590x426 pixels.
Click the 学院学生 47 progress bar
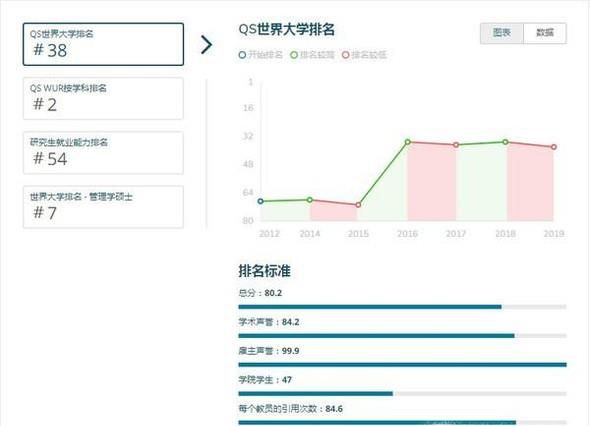(403, 394)
